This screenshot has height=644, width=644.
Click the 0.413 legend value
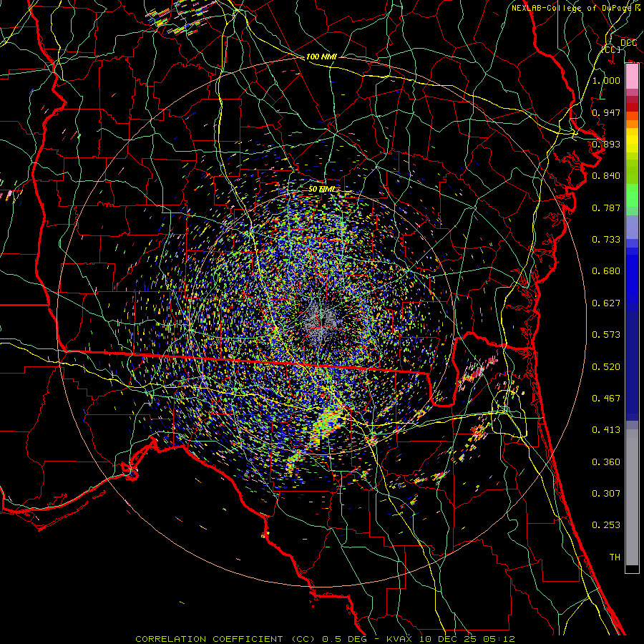(606, 430)
